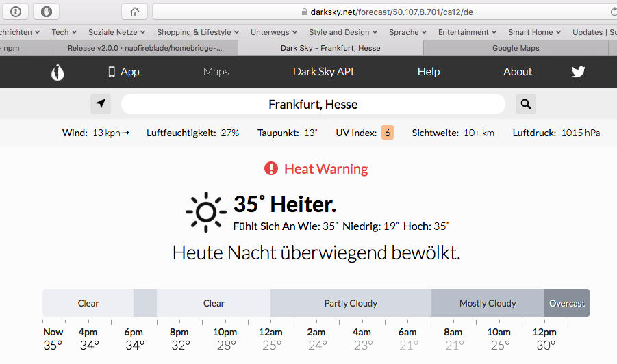617x364 pixels.
Task: Click the Frankfurt, Hesse location search field
Action: (x=313, y=104)
